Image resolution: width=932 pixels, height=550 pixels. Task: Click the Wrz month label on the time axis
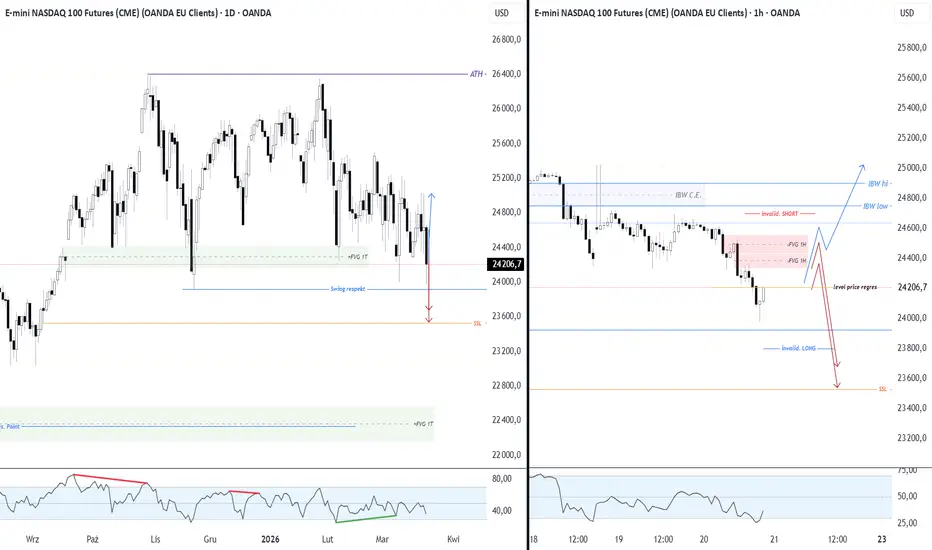[x=33, y=539]
